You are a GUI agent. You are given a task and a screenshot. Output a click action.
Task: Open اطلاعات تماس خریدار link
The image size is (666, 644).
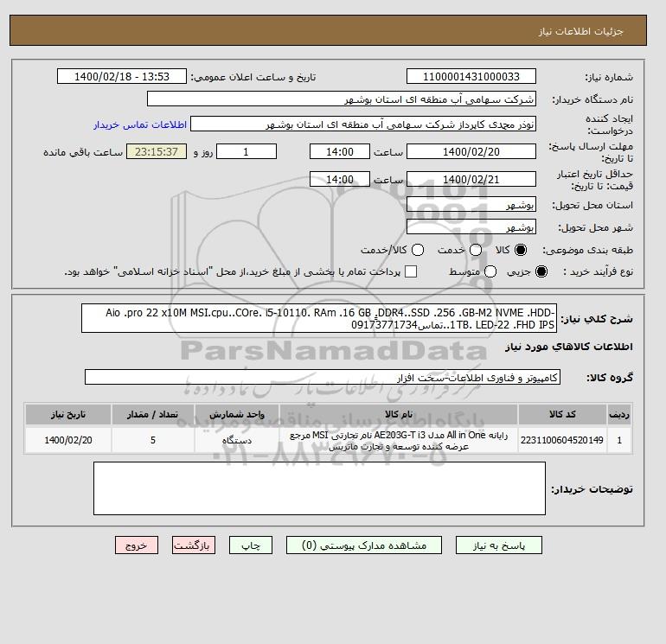(x=140, y=124)
